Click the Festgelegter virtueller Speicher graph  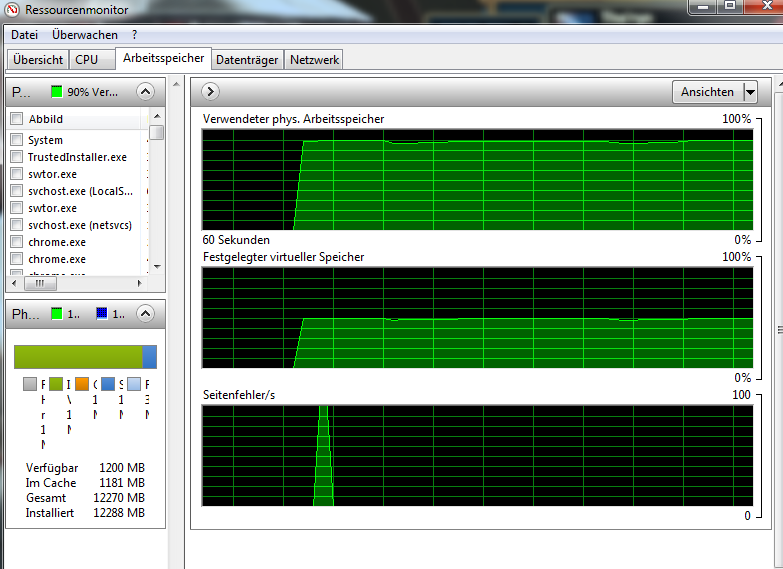pyautogui.click(x=477, y=318)
